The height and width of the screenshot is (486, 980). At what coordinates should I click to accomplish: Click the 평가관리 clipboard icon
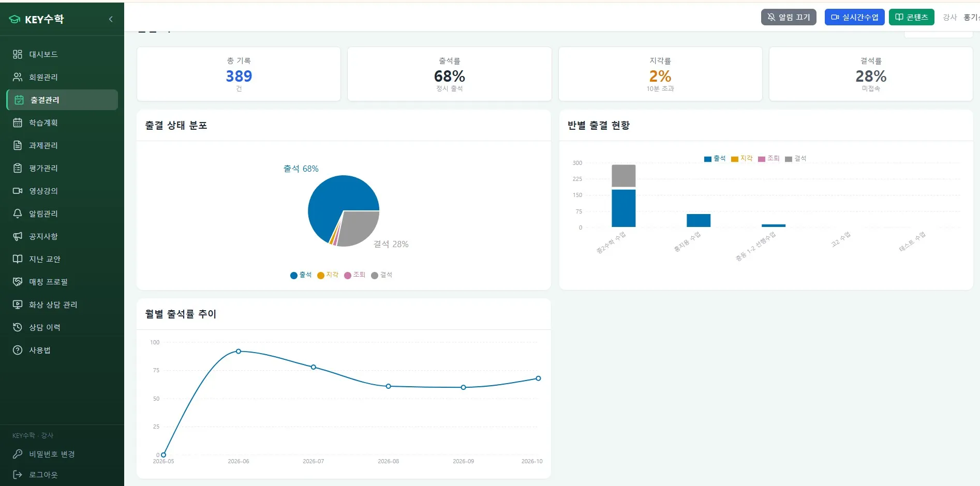click(x=18, y=168)
